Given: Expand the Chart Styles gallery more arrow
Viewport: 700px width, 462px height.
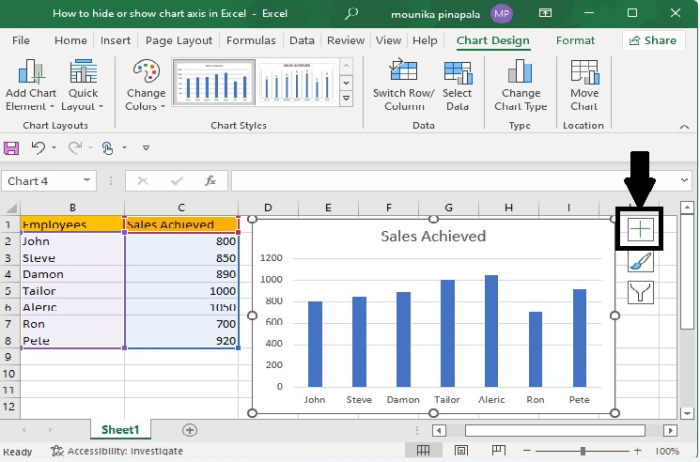Looking at the screenshot, I should 347,99.
